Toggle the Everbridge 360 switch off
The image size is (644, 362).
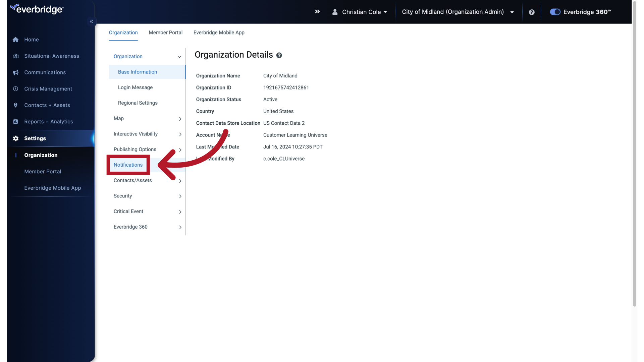click(555, 12)
